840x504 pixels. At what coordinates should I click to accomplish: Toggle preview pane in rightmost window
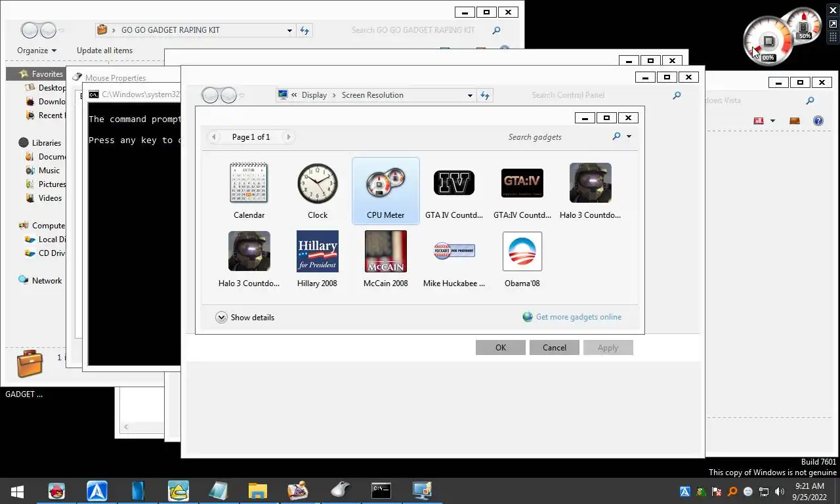[795, 121]
